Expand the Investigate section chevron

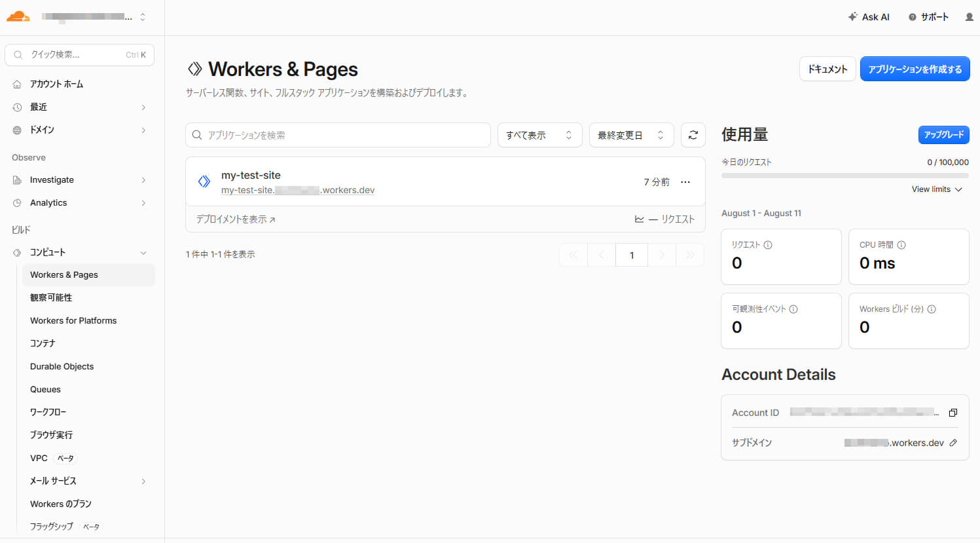coord(143,180)
